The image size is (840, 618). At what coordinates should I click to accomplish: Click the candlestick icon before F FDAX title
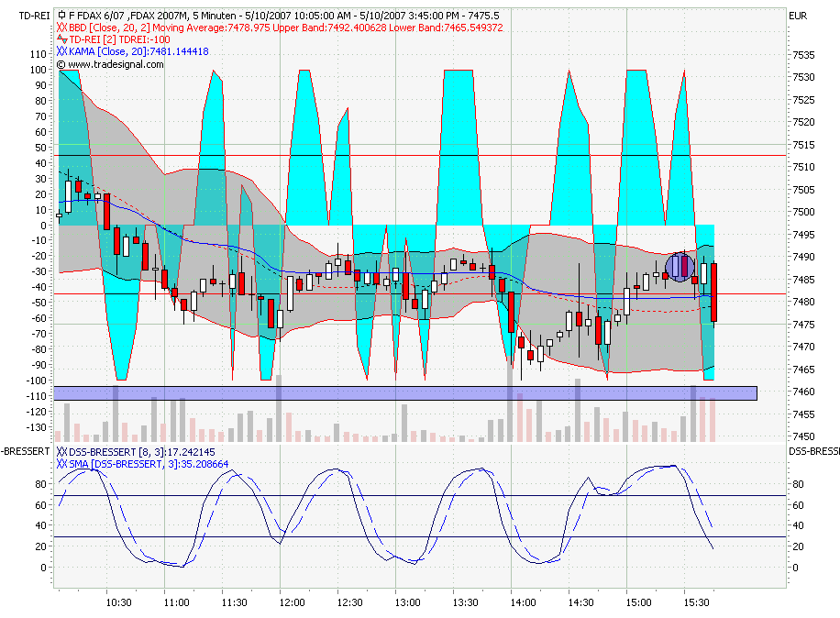pos(61,16)
